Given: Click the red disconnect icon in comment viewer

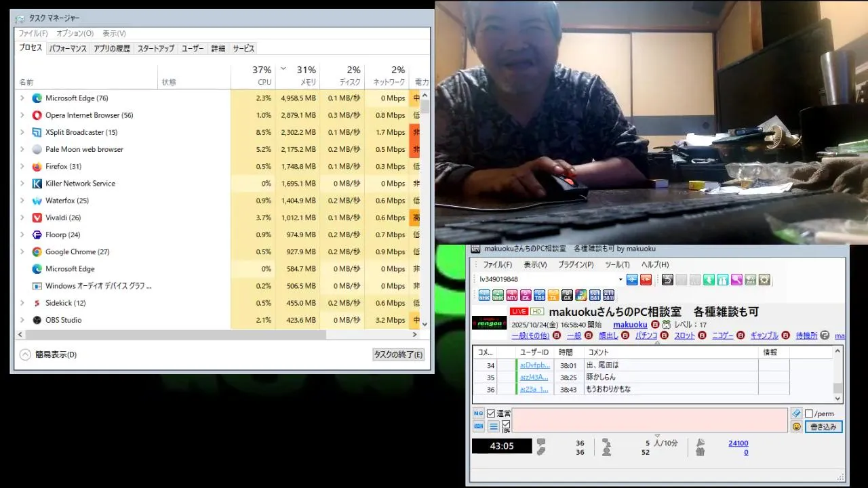Looking at the screenshot, I should click(x=646, y=279).
